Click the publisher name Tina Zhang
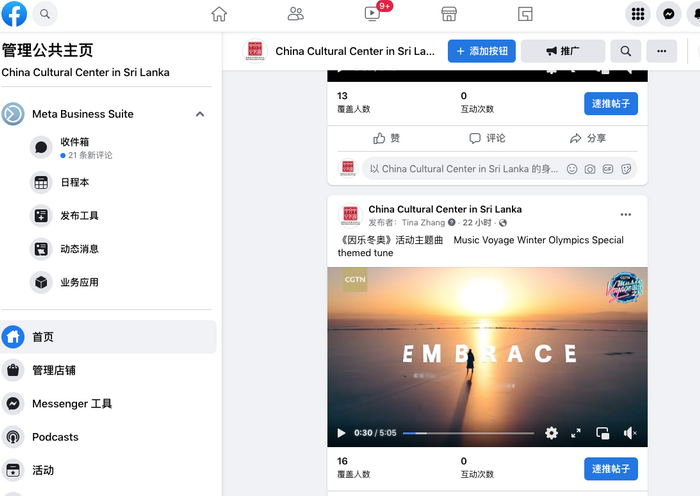The image size is (700, 496). pos(423,222)
